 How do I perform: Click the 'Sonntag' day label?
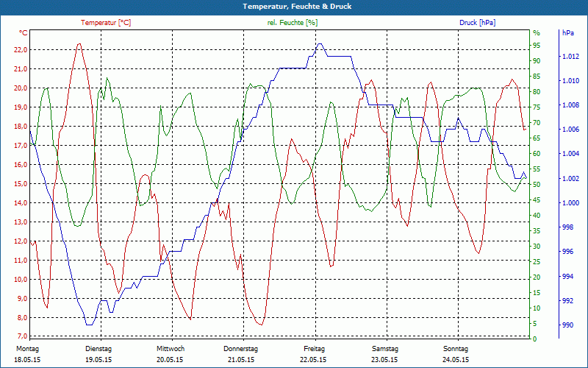pos(456,349)
